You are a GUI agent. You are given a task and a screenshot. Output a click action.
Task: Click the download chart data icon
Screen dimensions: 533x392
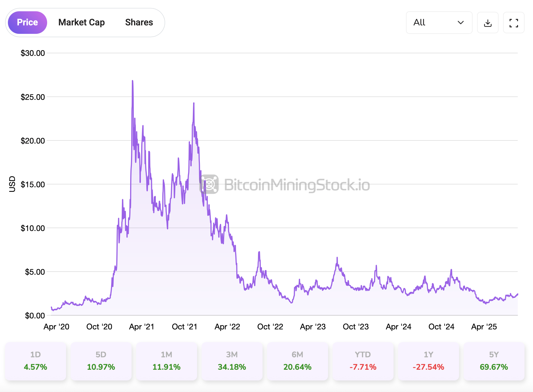pyautogui.click(x=488, y=23)
